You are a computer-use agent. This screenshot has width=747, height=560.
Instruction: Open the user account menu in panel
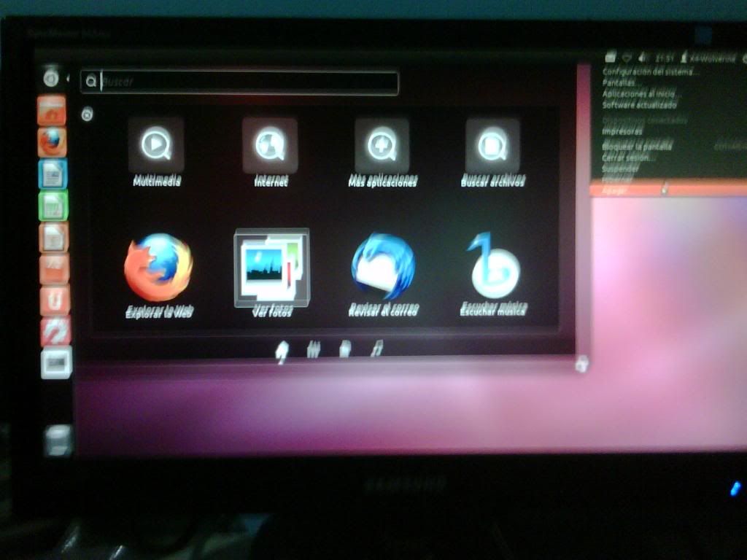[x=708, y=58]
